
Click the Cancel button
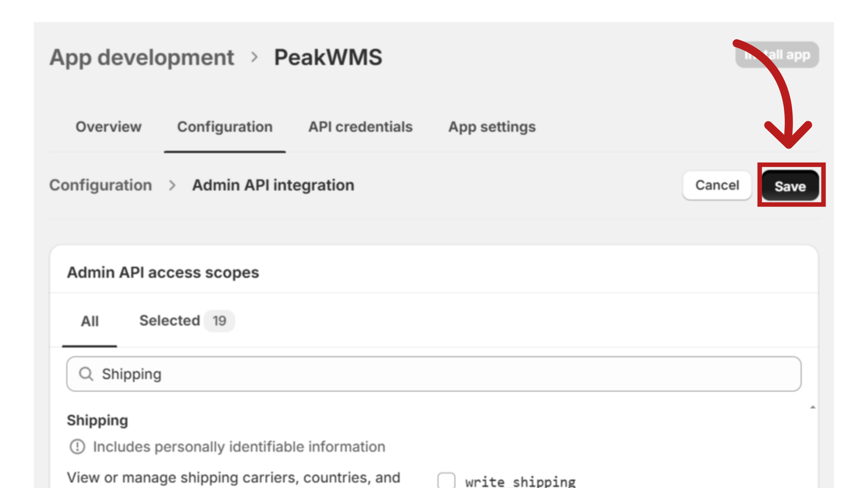(717, 185)
